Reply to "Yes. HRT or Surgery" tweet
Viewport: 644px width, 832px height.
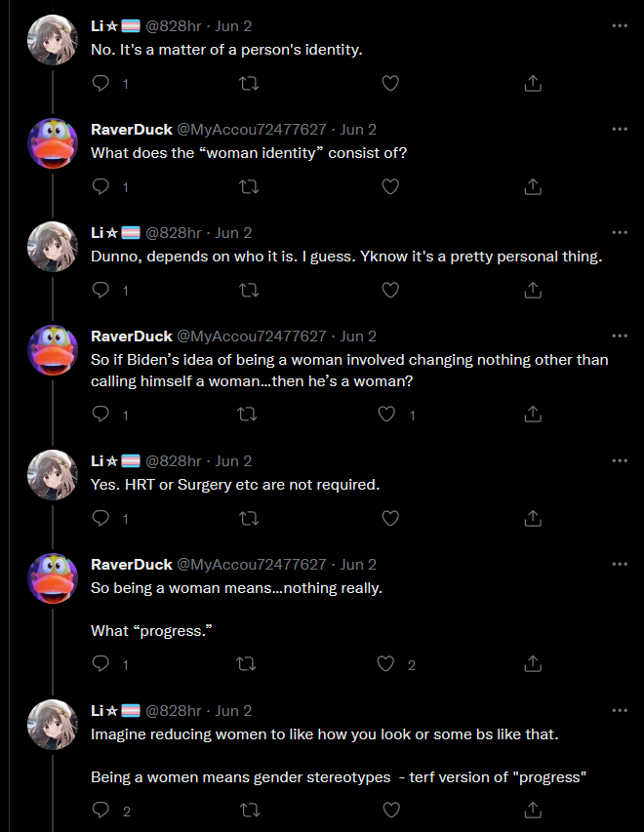pyautogui.click(x=101, y=518)
